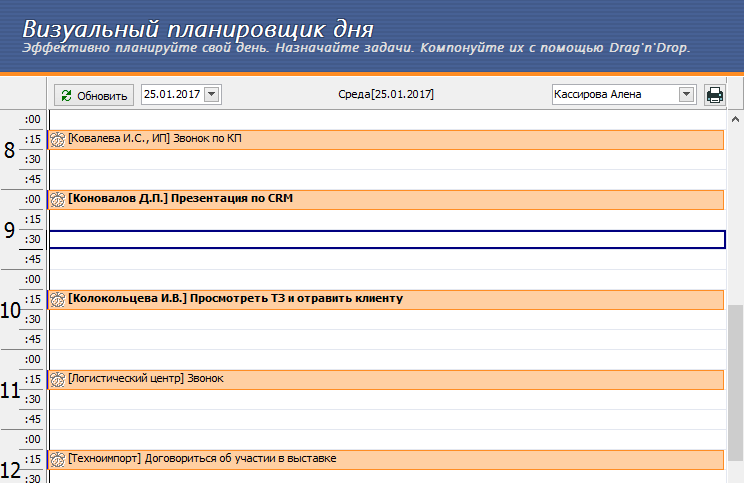The image size is (744, 483).
Task: Click alarm icon on Ковалева И.С. task
Action: tap(58, 139)
